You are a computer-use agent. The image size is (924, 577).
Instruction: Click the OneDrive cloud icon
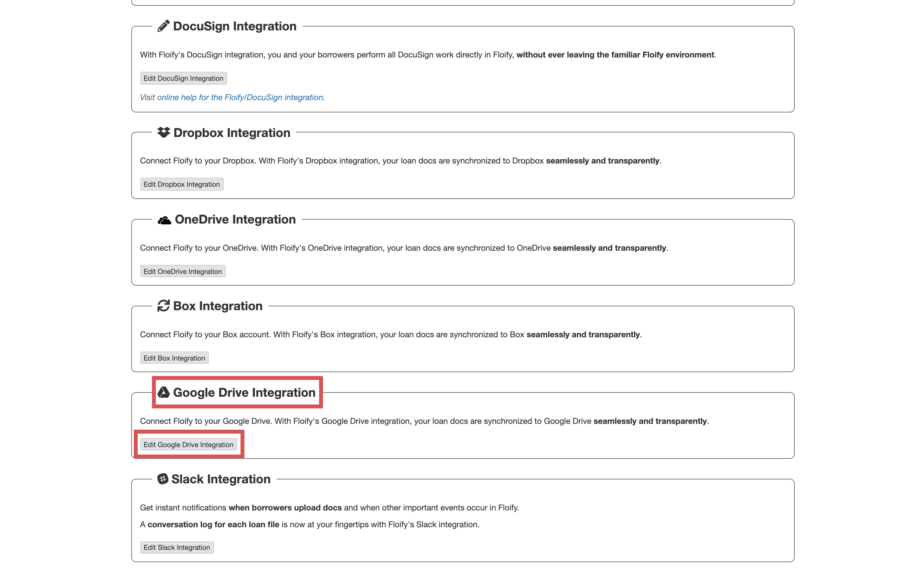tap(164, 220)
